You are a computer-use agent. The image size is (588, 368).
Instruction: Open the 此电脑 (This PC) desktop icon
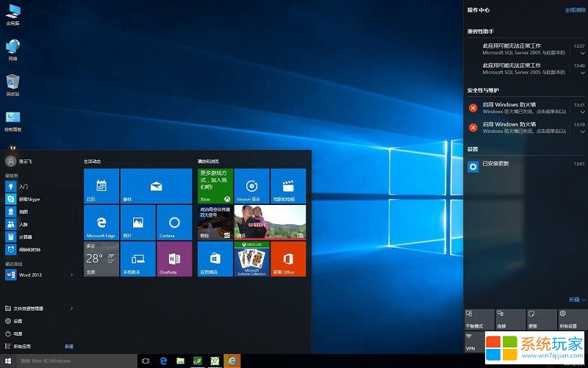[12, 15]
